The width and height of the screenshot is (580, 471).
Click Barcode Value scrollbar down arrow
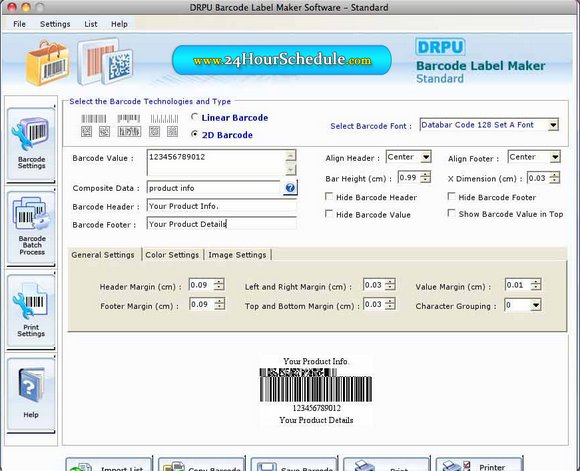click(291, 169)
